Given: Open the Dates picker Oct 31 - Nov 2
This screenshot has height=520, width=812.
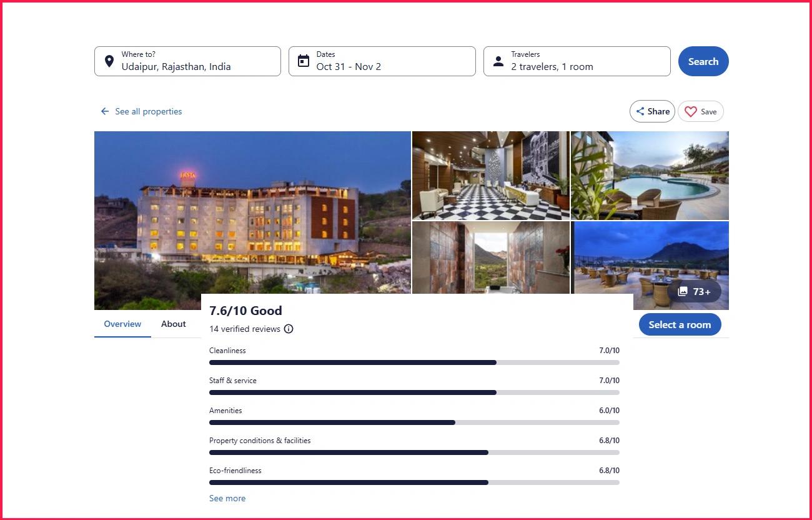Looking at the screenshot, I should click(387, 61).
